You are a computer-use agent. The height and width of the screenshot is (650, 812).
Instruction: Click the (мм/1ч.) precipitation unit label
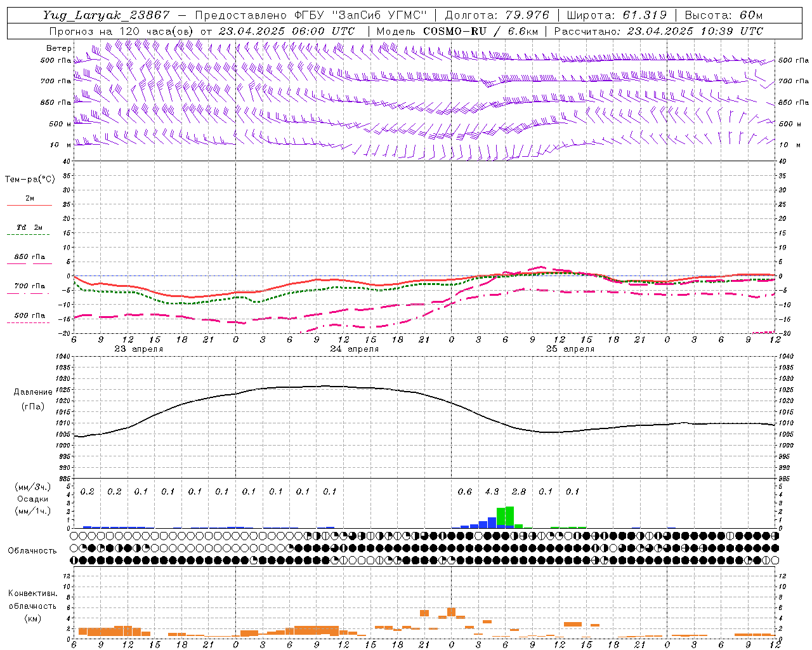(x=33, y=511)
